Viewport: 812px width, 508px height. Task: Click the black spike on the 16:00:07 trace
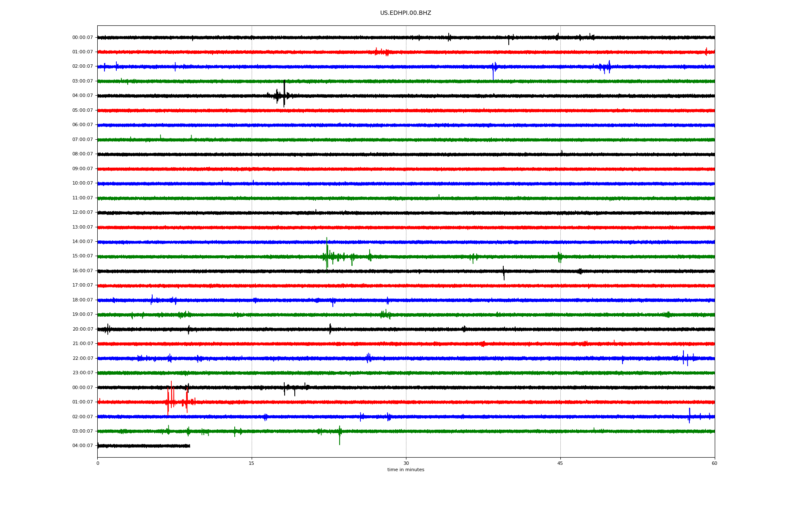click(503, 273)
